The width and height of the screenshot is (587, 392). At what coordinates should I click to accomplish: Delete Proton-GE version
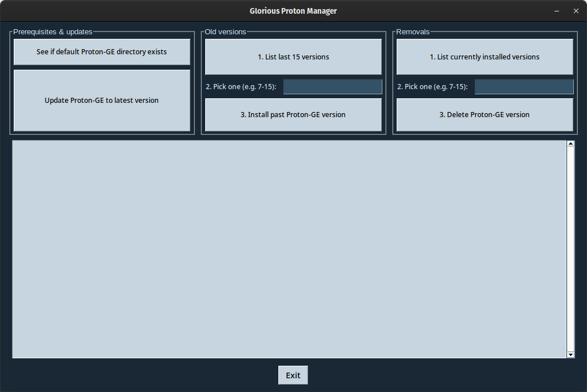coord(485,114)
